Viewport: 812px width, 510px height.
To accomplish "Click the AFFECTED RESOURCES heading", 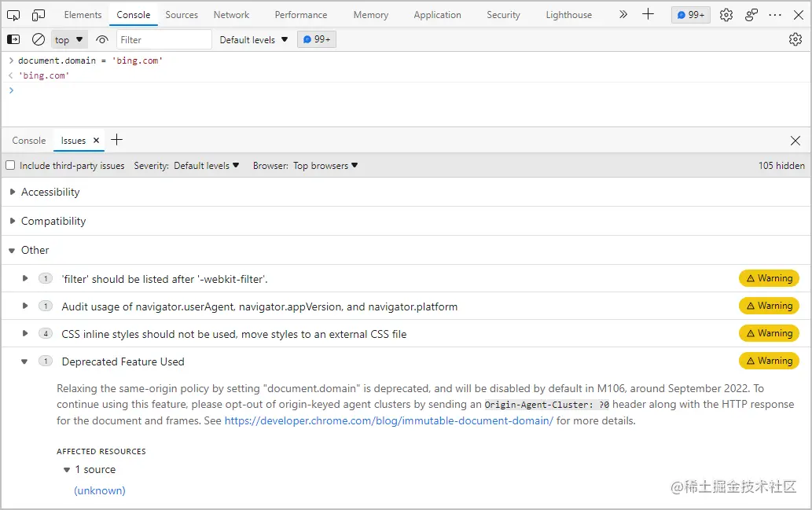I will point(101,452).
